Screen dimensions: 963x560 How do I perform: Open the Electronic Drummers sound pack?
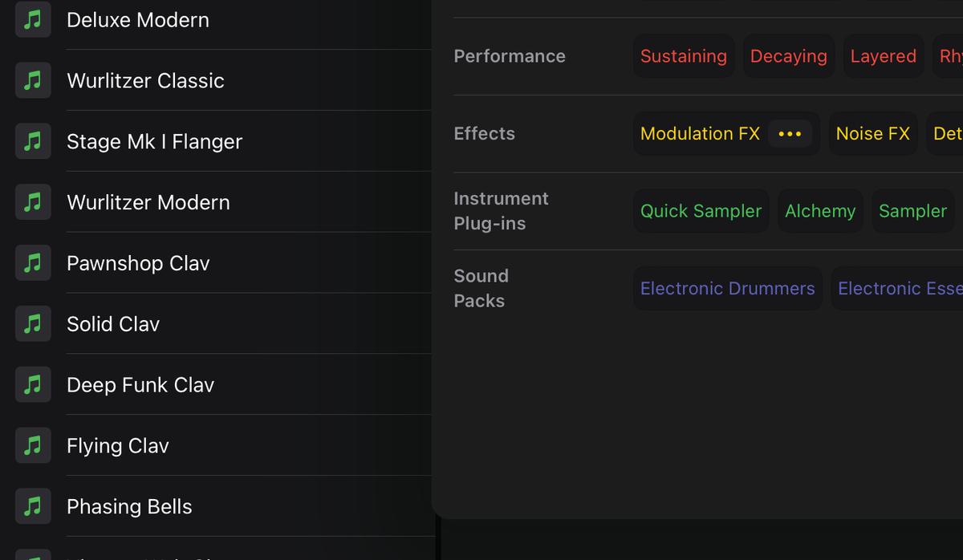[727, 288]
